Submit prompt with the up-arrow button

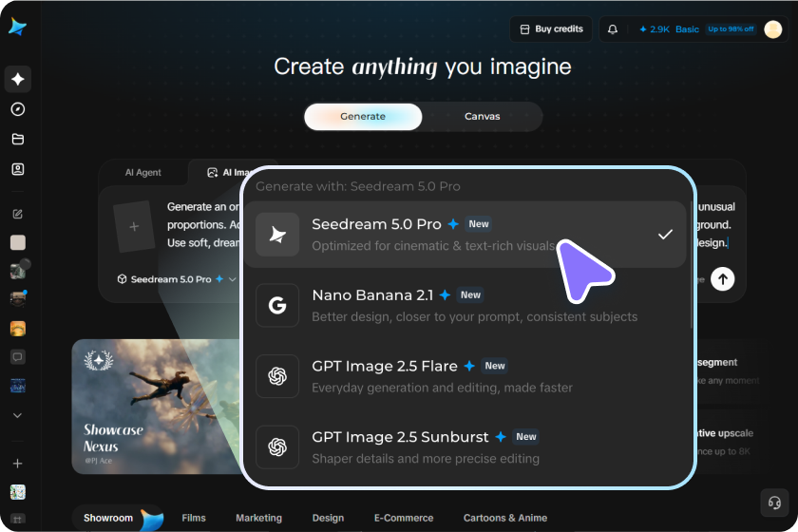tap(723, 279)
